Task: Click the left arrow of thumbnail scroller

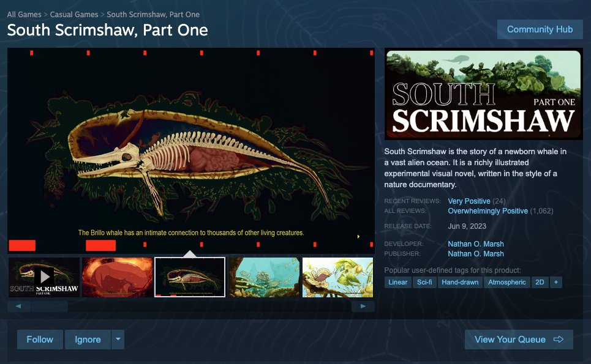Action: tap(18, 306)
